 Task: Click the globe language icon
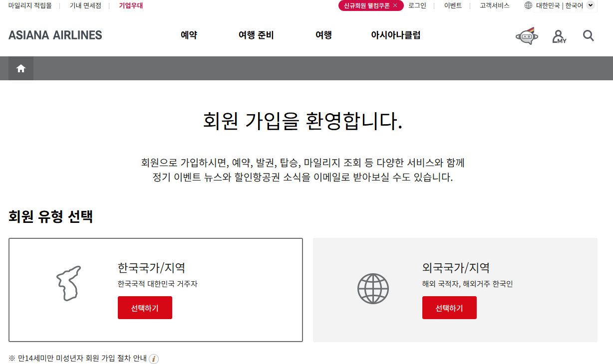pyautogui.click(x=528, y=5)
